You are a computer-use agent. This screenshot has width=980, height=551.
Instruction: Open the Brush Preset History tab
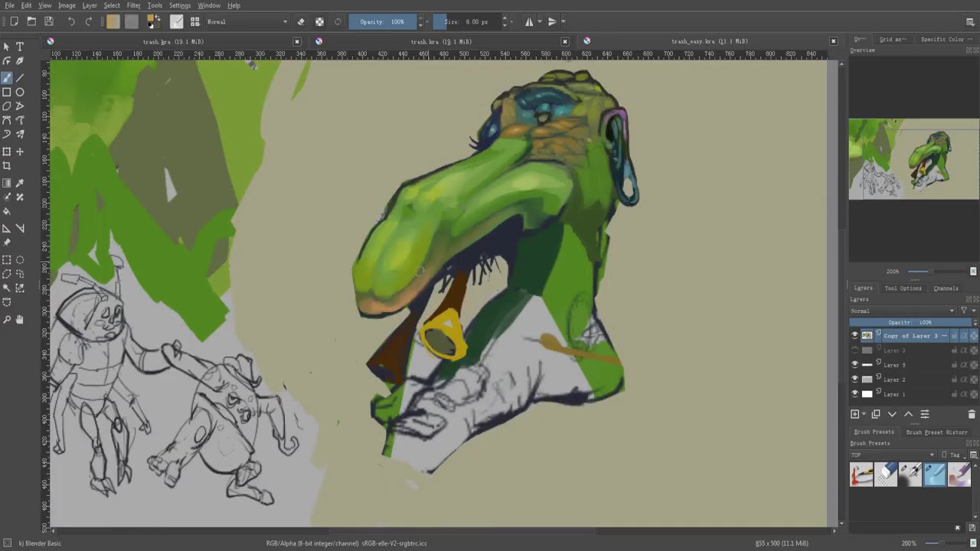(936, 432)
